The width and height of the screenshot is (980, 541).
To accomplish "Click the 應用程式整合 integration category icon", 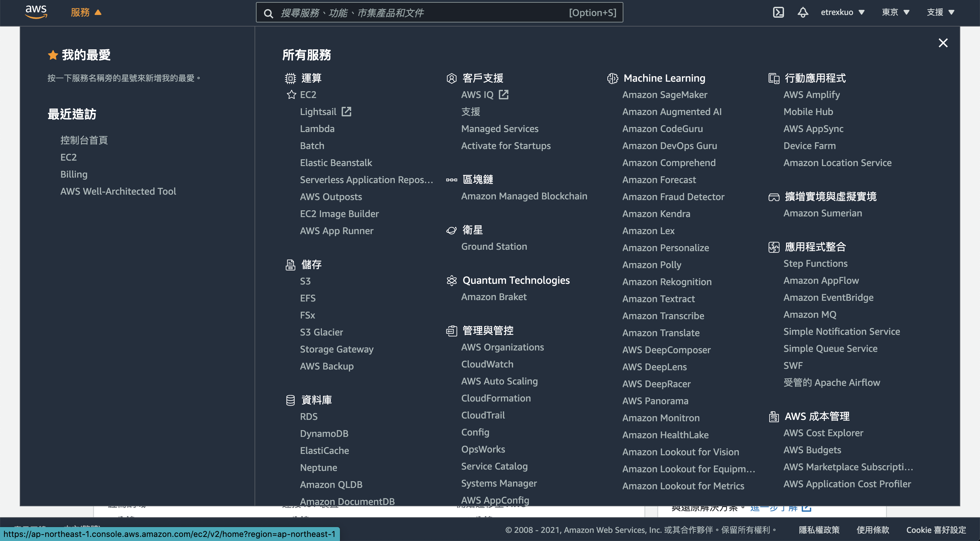I will (774, 247).
